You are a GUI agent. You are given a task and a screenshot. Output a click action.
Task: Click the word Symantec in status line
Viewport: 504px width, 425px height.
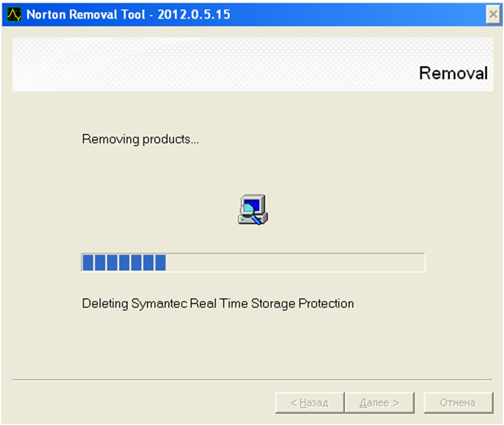159,304
